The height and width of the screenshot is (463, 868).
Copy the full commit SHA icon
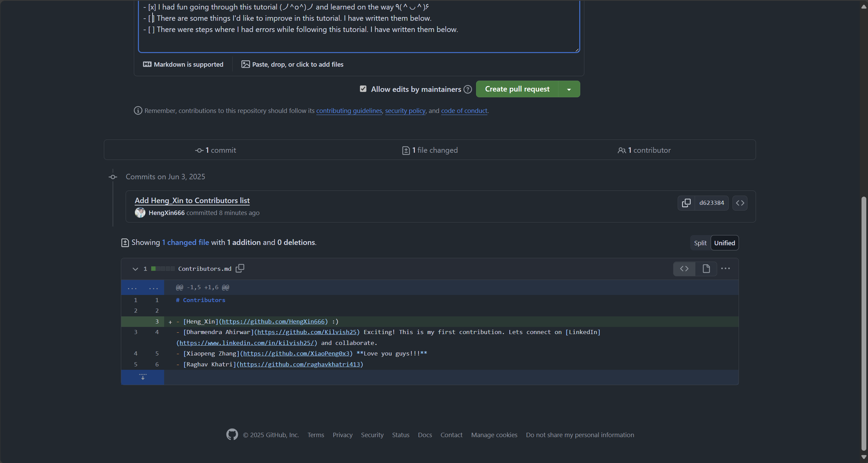pos(686,203)
